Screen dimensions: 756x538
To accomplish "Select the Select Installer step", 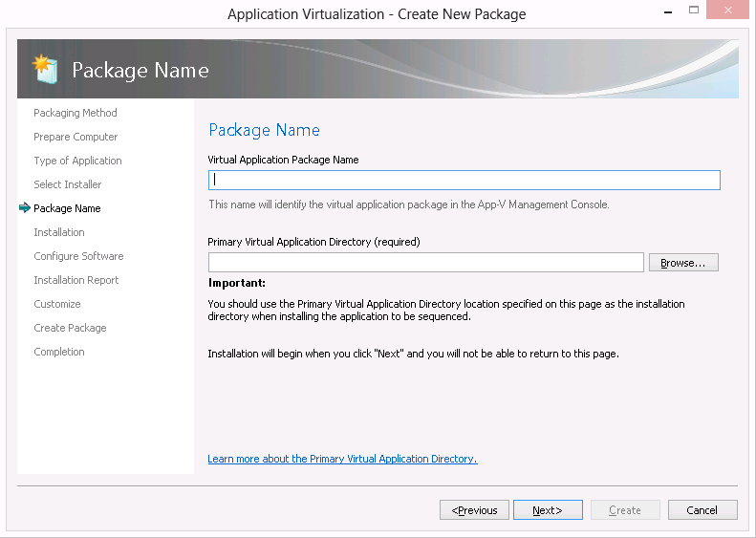I will (67, 184).
